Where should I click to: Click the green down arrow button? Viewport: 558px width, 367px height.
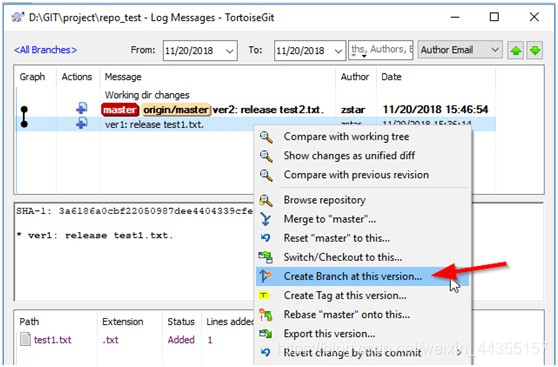click(x=535, y=51)
